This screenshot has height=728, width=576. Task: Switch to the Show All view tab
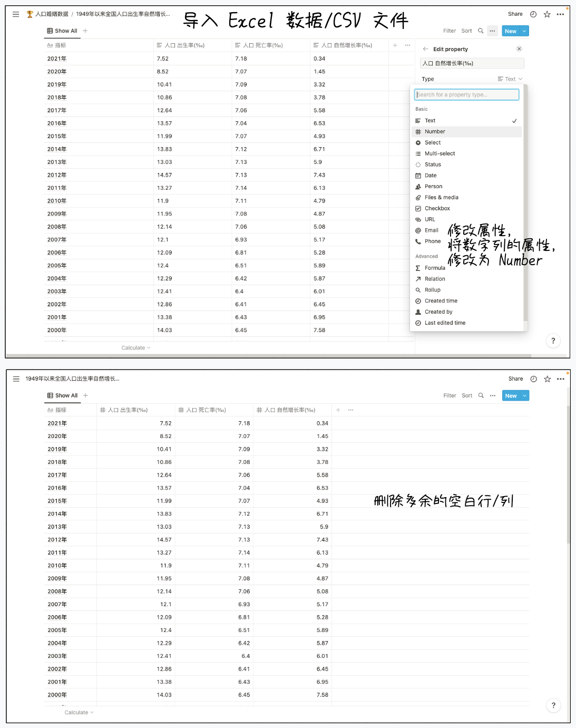coord(62,31)
